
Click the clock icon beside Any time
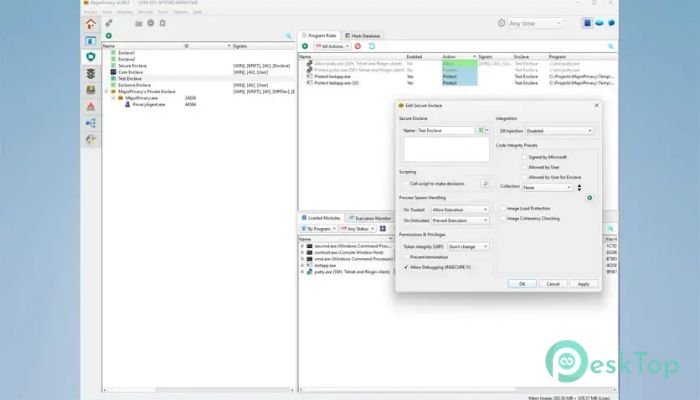coord(501,23)
